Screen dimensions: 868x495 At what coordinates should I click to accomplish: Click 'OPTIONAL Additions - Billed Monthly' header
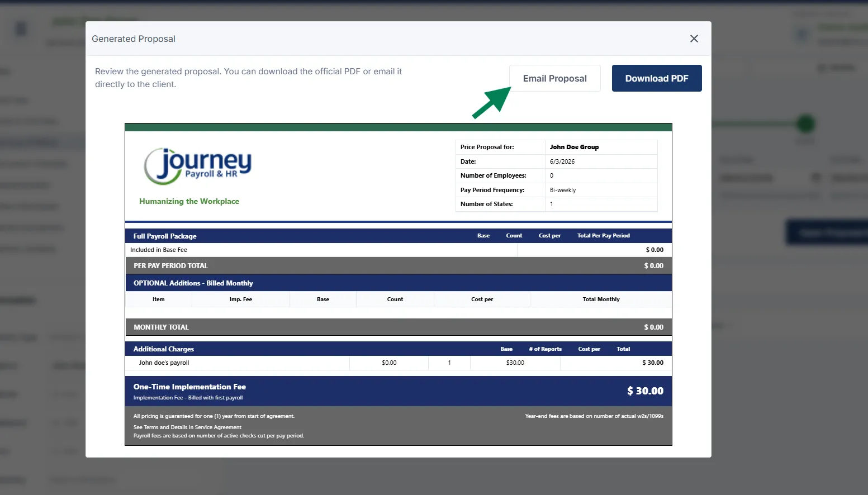[x=193, y=283]
